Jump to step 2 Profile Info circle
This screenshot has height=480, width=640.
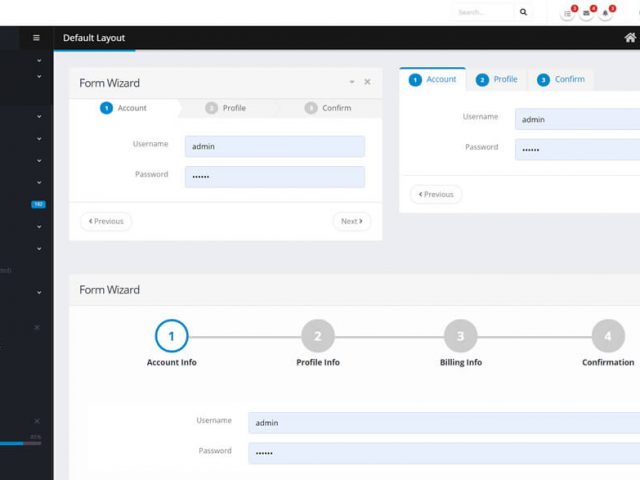[317, 336]
